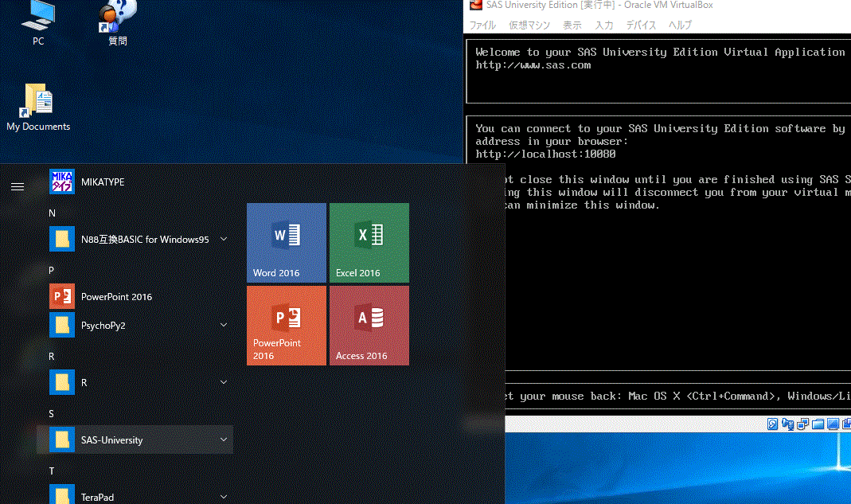Image resolution: width=851 pixels, height=504 pixels.
Task: Click the shared folders status icon
Action: click(818, 424)
